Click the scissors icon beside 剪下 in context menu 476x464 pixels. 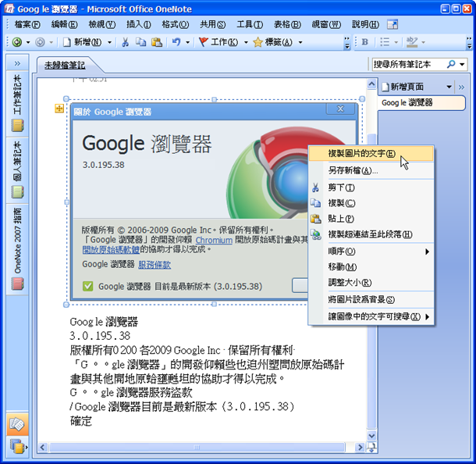[x=315, y=187]
